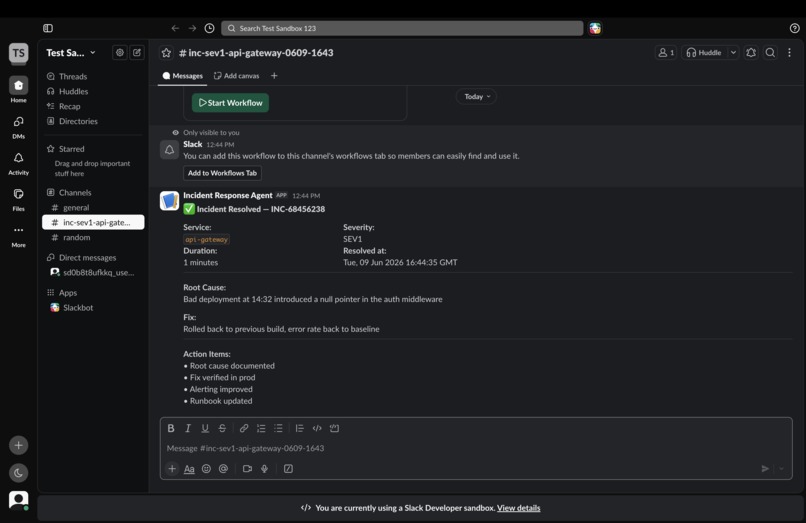This screenshot has height=523, width=806.
Task: Click the Search Test Sandbox 123 field
Action: (x=402, y=28)
